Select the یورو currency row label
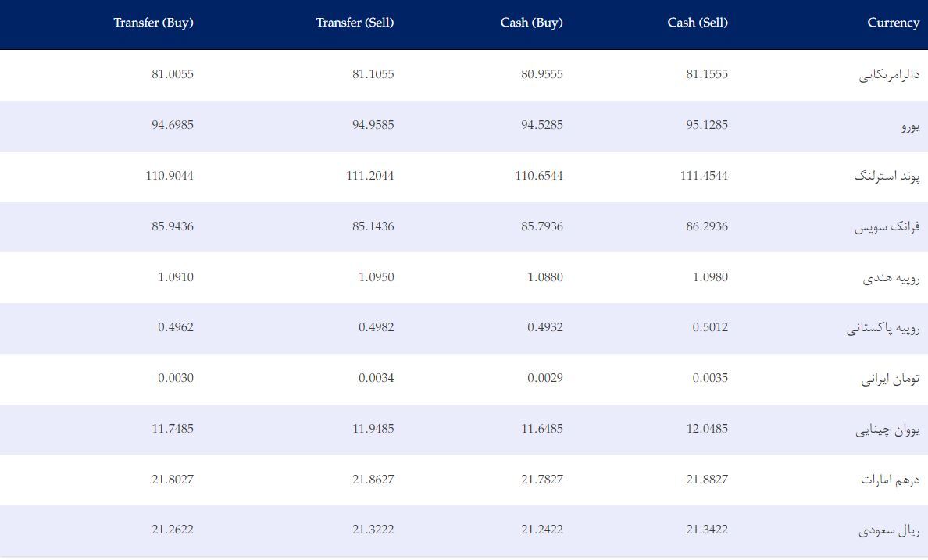928x560 pixels. click(910, 126)
